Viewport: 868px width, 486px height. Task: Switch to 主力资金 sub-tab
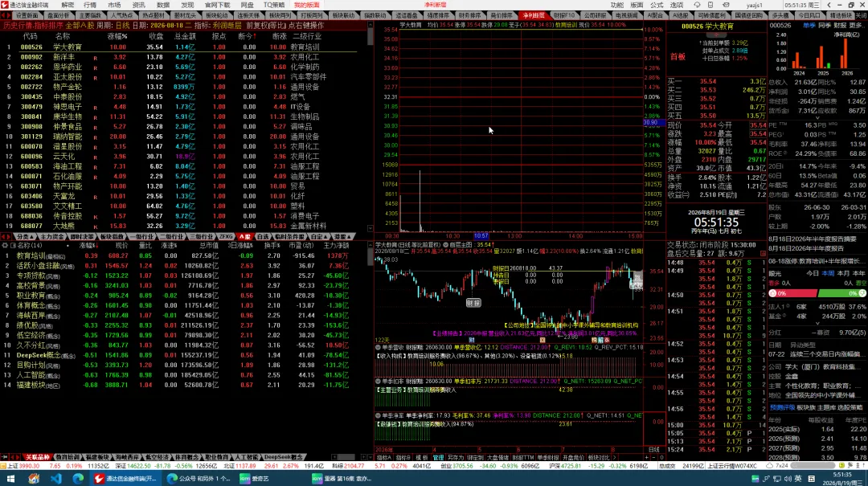pos(52,236)
